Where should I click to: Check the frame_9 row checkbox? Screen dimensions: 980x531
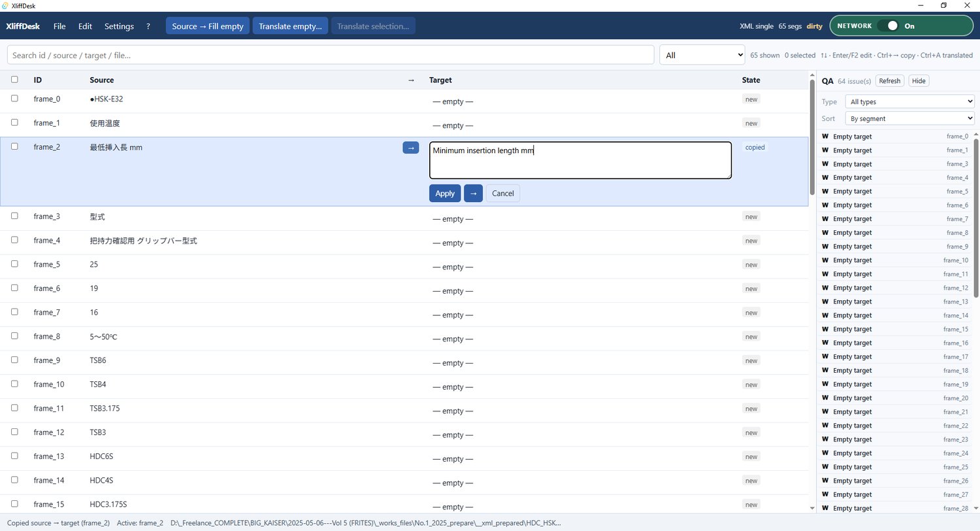[x=14, y=360]
